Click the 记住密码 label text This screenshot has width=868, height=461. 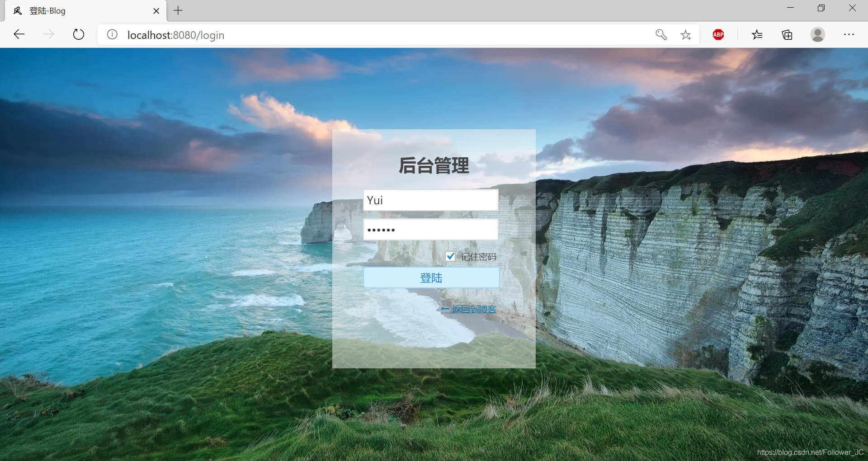[479, 257]
